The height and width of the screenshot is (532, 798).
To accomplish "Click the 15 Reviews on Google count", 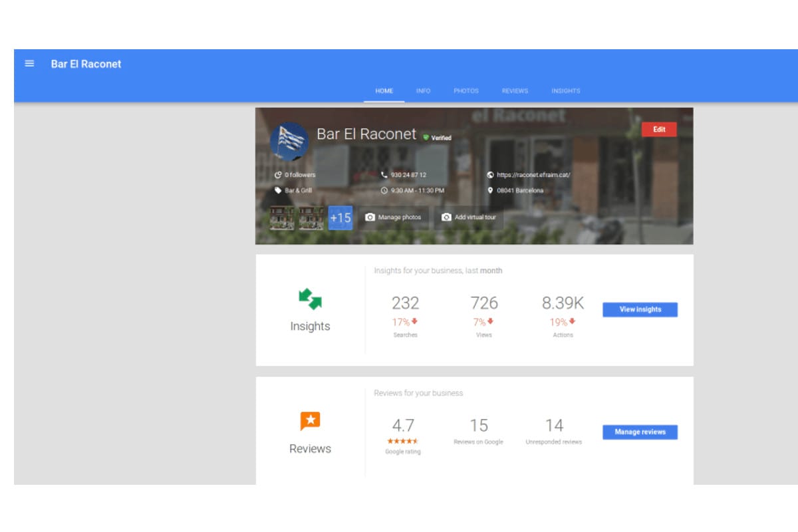I will 479,426.
